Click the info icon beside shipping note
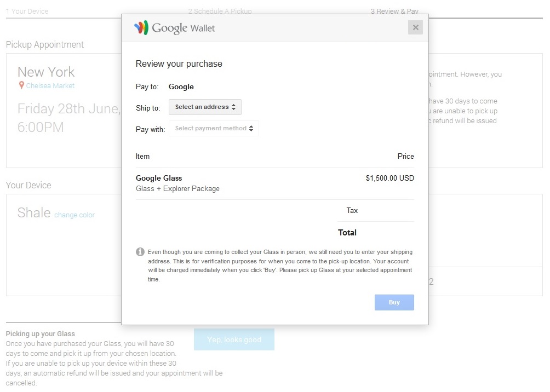Image resolution: width=550 pixels, height=392 pixels. coord(140,252)
